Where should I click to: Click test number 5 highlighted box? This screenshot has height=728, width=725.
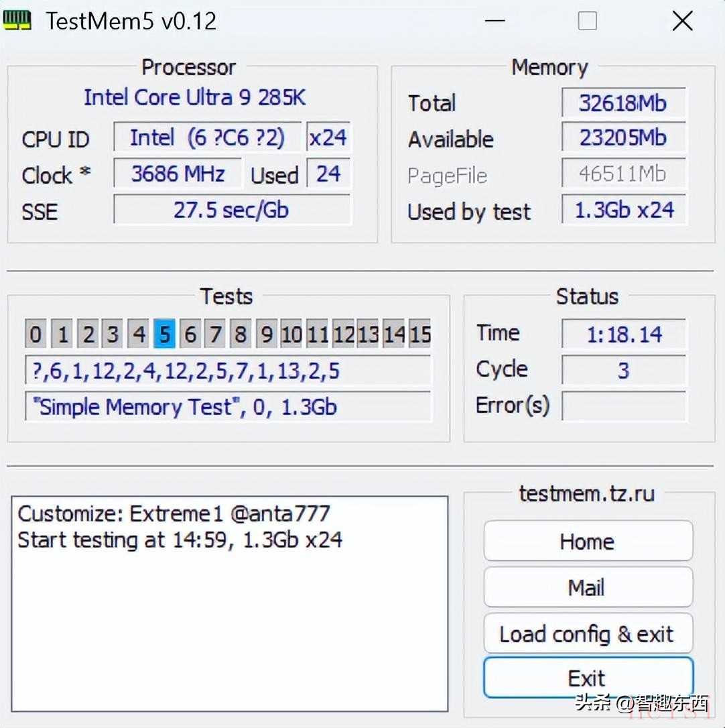[x=164, y=334]
